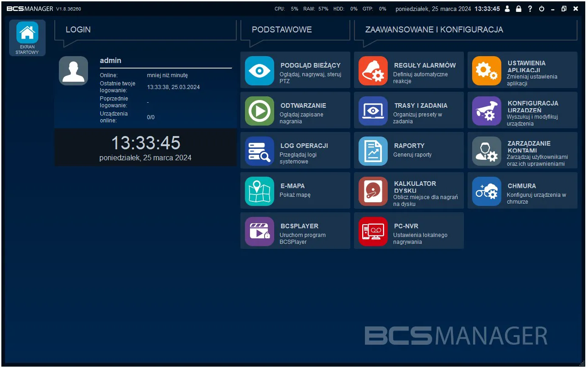Click 'Oblicz miejsce dla nagrań na dysku' text
The image size is (588, 368).
(x=426, y=200)
